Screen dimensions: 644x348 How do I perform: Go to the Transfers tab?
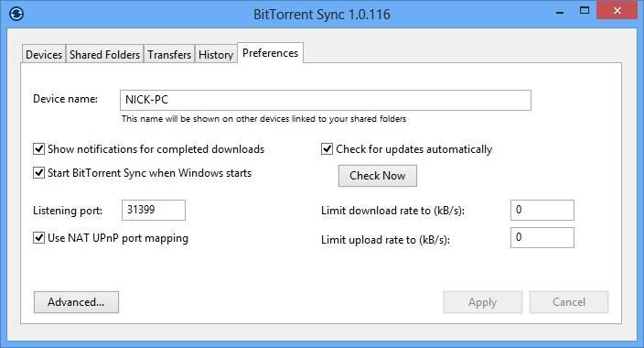[169, 54]
